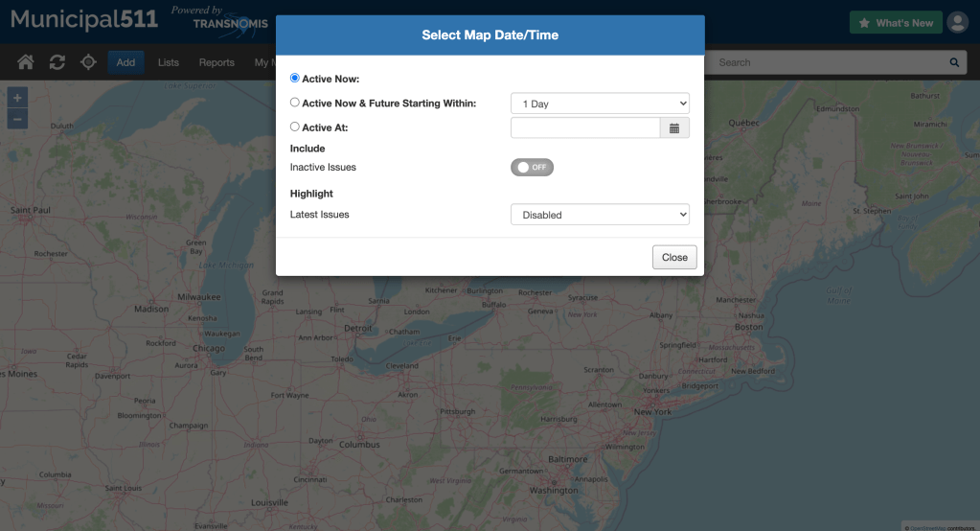The width and height of the screenshot is (980, 531).
Task: Select the Active Now radio option
Action: coord(295,78)
